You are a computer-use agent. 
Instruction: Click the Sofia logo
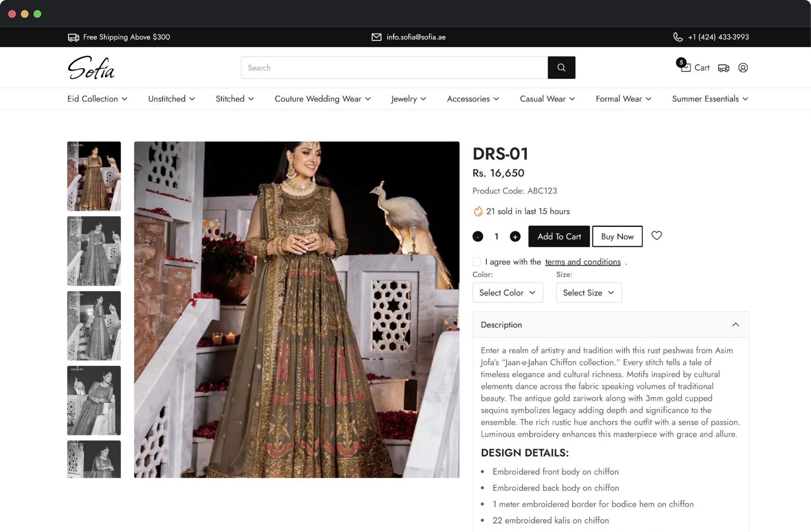pyautogui.click(x=91, y=68)
